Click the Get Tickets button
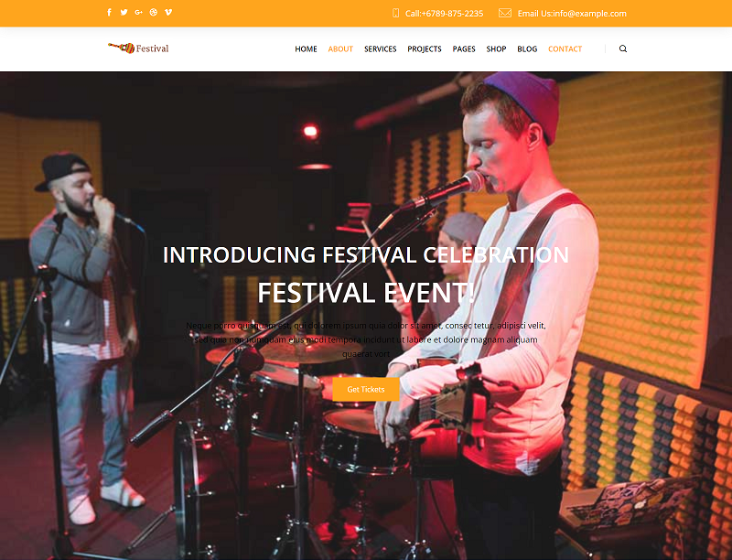 [366, 389]
